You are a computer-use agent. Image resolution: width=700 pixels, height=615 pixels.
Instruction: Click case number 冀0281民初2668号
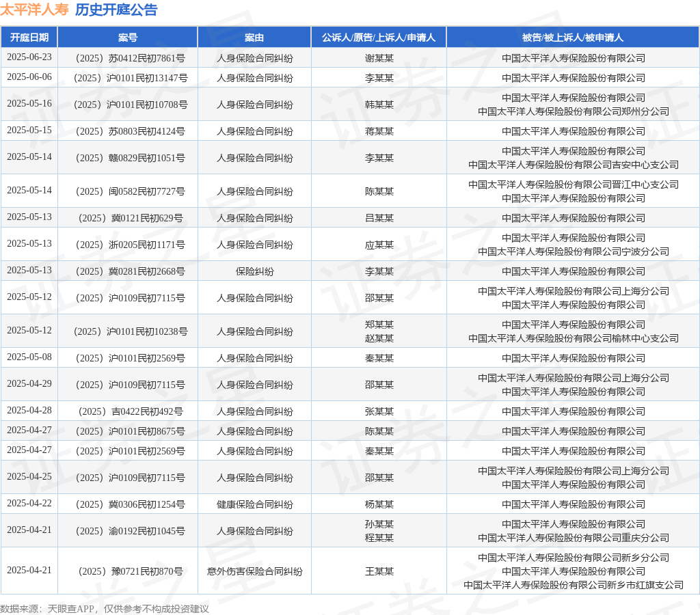click(131, 271)
